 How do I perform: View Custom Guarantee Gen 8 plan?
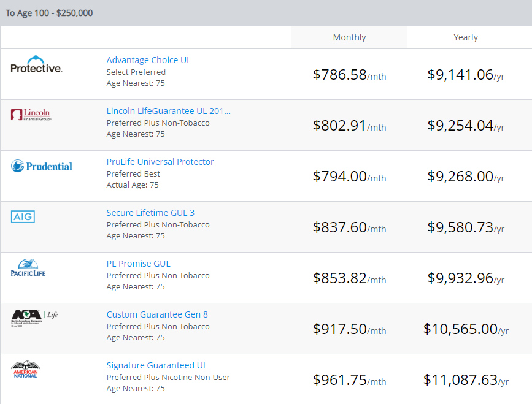pos(157,314)
